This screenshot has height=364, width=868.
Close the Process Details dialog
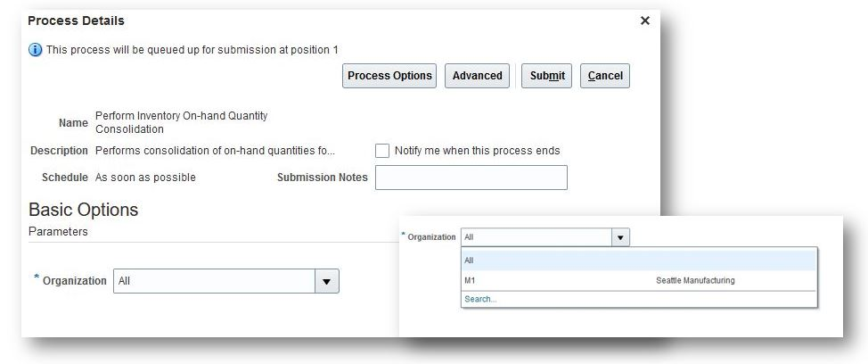pyautogui.click(x=645, y=21)
